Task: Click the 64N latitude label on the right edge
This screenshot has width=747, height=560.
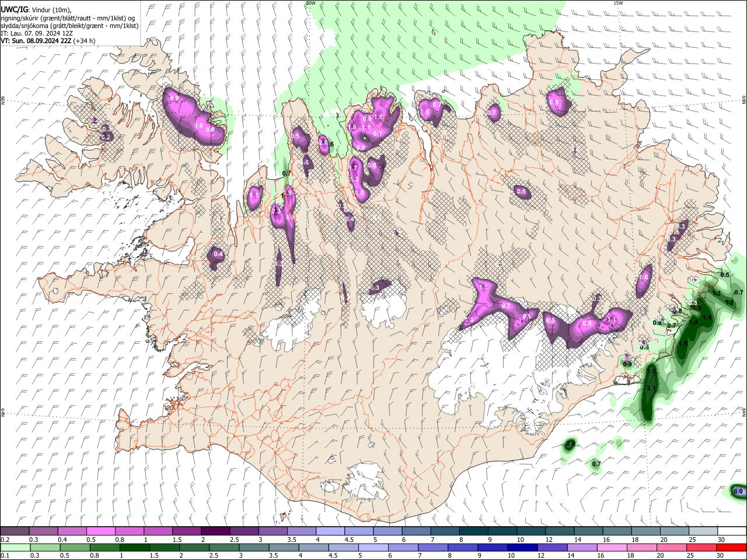Action: pyautogui.click(x=744, y=412)
